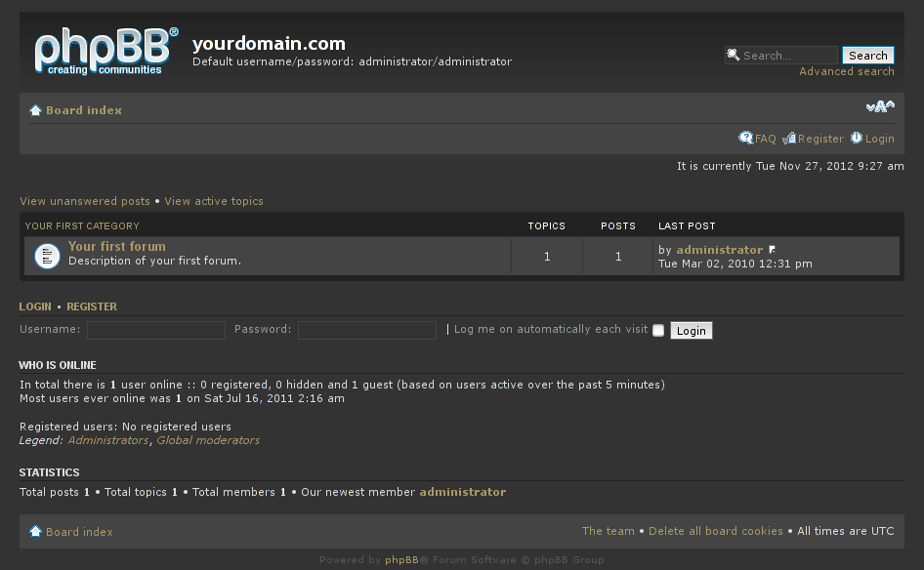
Task: Click Most users ever online text line
Action: (182, 398)
